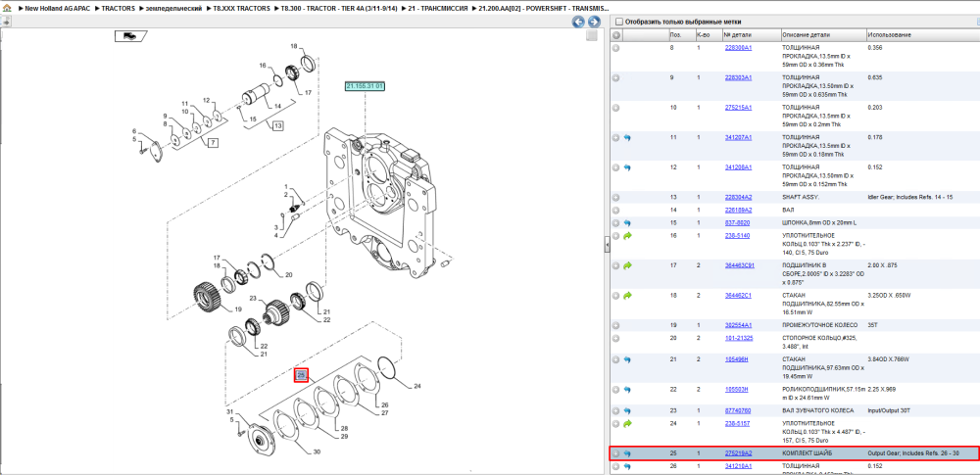
Task: Add part at position 19 with plus icon
Action: coord(616,325)
